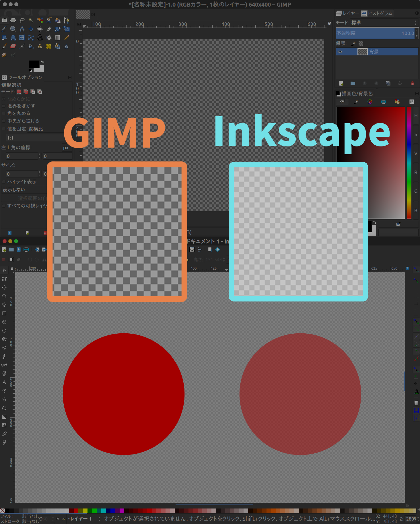Click the replace selection mode button

tap(19, 92)
